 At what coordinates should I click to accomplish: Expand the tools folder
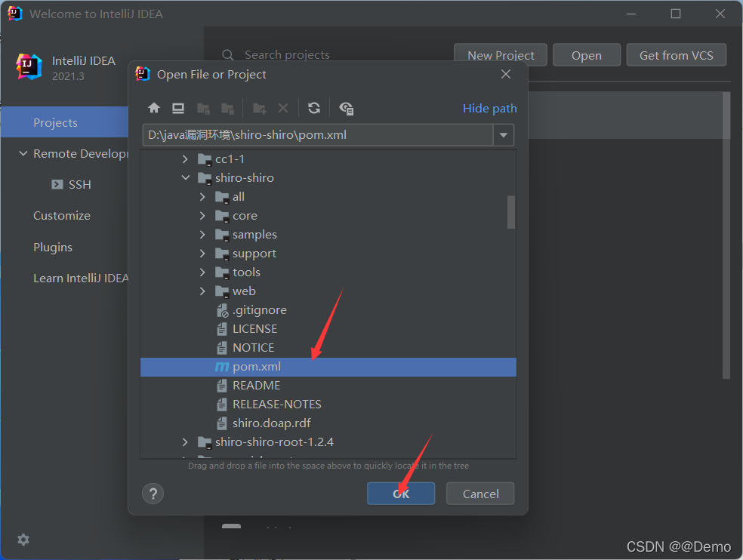click(202, 272)
